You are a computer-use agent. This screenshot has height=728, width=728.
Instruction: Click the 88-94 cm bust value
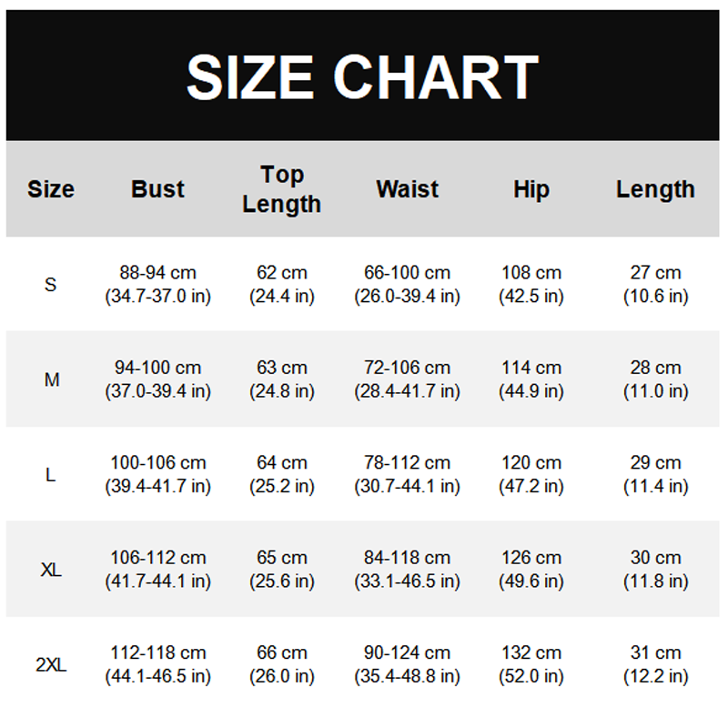click(157, 273)
